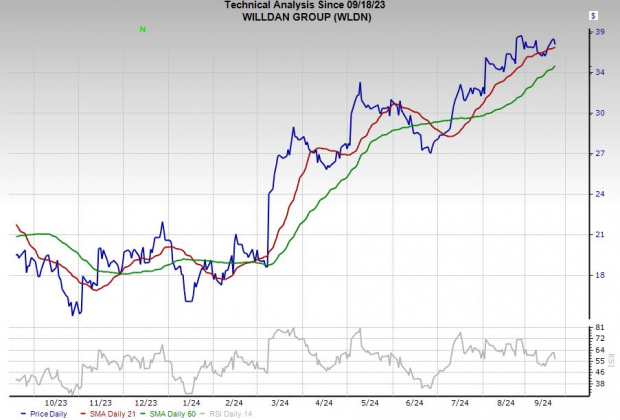620x420 pixels.
Task: Click the Technical Analysis Since 09/18/23 heading
Action: pos(309,6)
